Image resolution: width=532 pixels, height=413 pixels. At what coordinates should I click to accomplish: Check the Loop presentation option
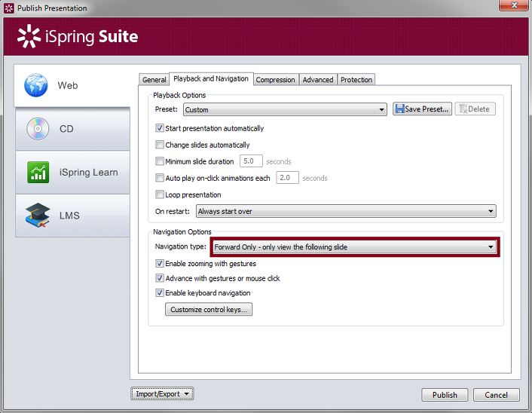(x=160, y=194)
